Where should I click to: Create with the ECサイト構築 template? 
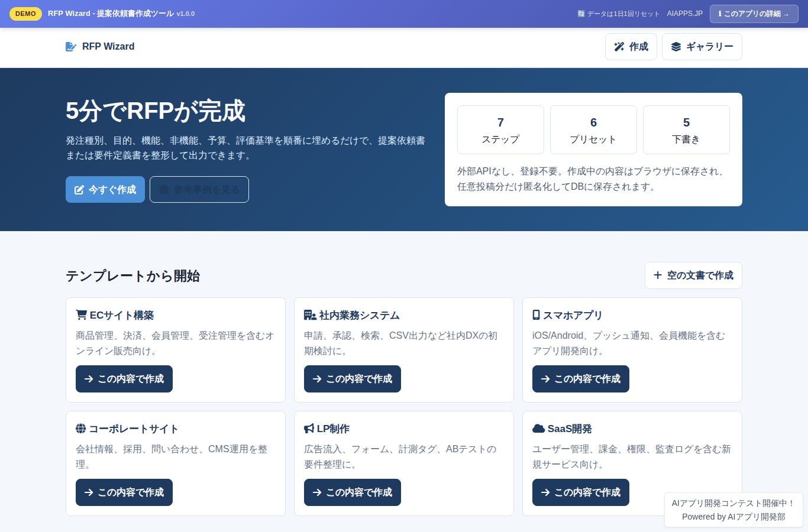(124, 379)
